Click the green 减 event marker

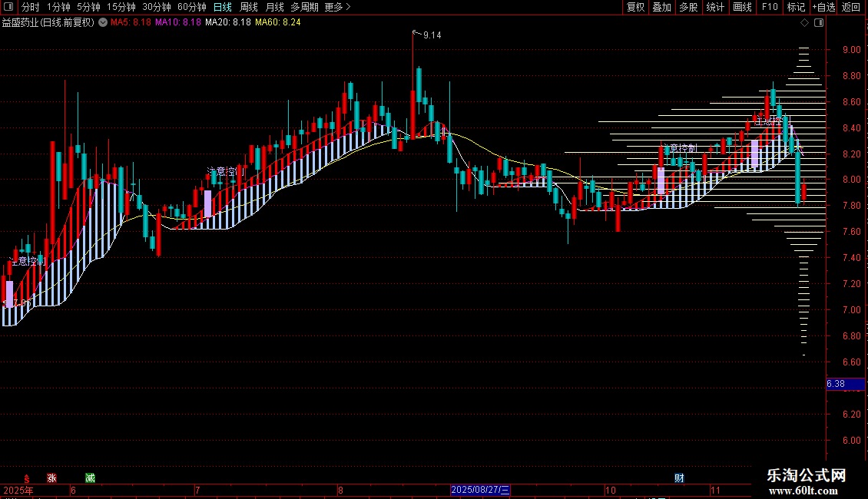click(90, 478)
